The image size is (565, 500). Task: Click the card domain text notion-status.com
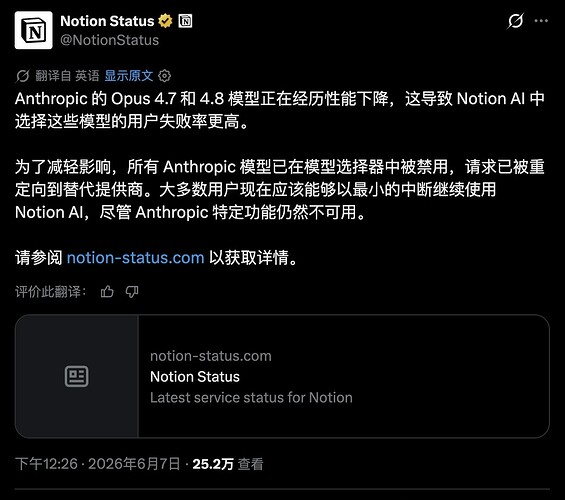[211, 356]
